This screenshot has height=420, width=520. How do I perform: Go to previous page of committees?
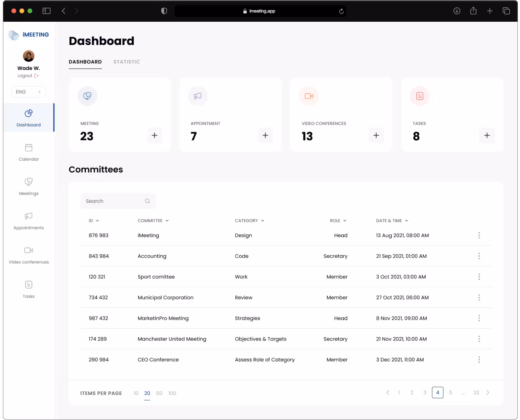point(388,393)
